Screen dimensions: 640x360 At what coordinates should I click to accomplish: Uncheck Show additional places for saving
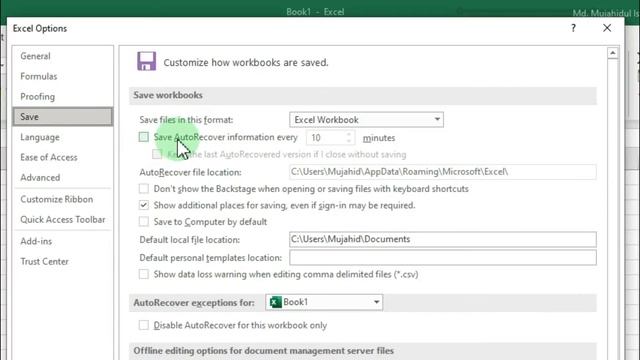[144, 205]
